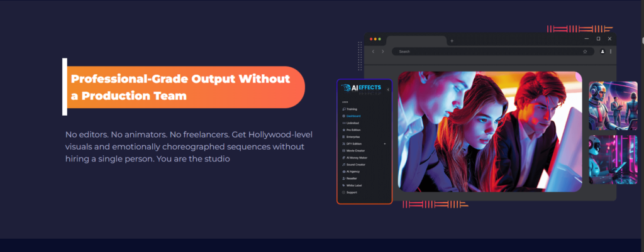Viewport: 644px width, 252px height.
Task: Select the Sound Creator menu item
Action: coord(353,165)
